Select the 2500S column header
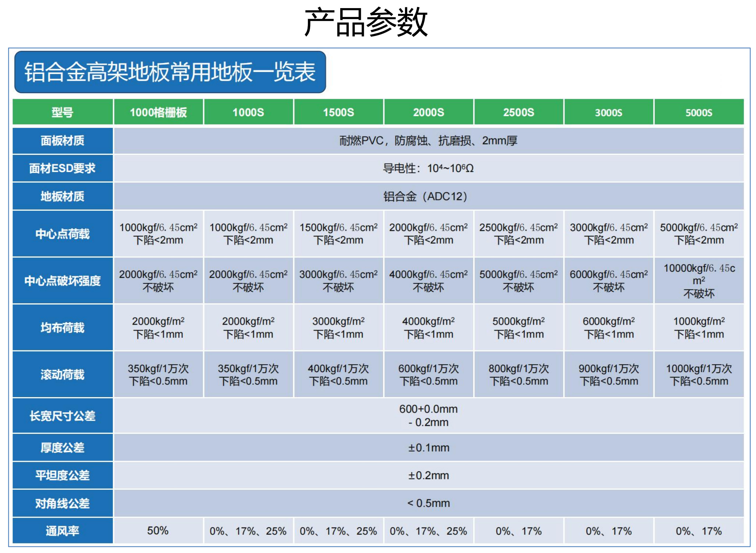The width and height of the screenshot is (756, 553). tap(519, 112)
